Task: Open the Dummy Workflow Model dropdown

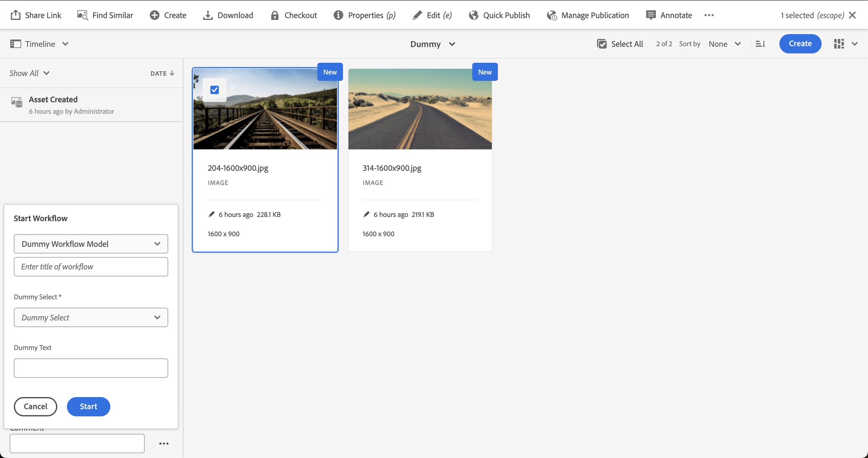Action: coord(91,243)
